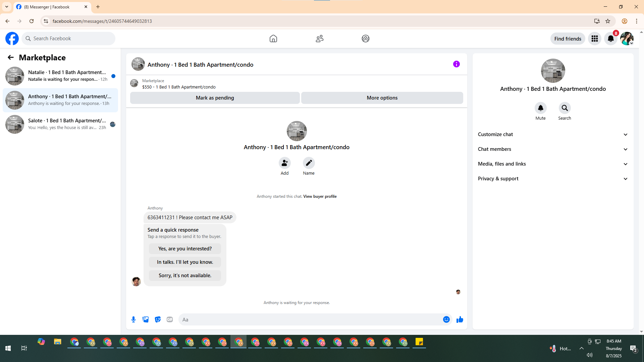
Task: Close the Messenger browser tab
Action: pyautogui.click(x=86, y=7)
